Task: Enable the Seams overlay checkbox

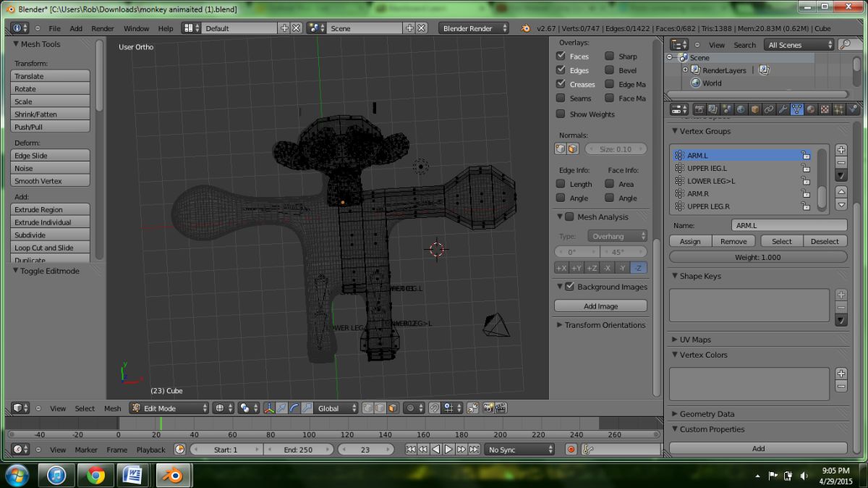Action: (x=561, y=98)
